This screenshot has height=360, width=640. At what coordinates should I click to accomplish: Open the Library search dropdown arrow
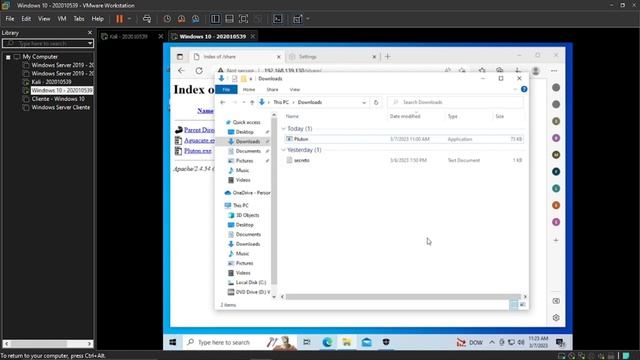click(x=90, y=43)
